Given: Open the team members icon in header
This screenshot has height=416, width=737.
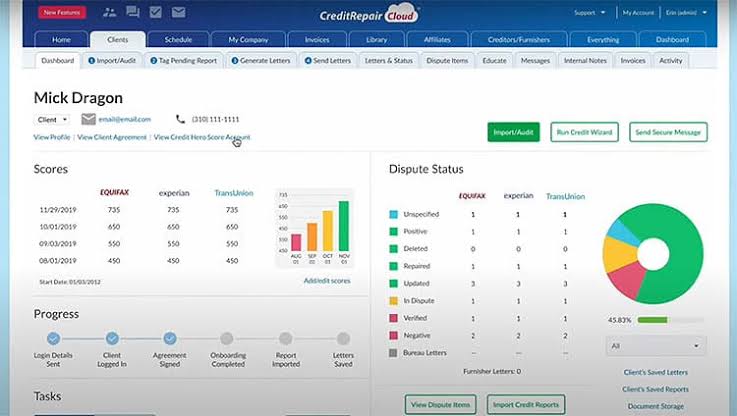Looking at the screenshot, I should (x=110, y=13).
